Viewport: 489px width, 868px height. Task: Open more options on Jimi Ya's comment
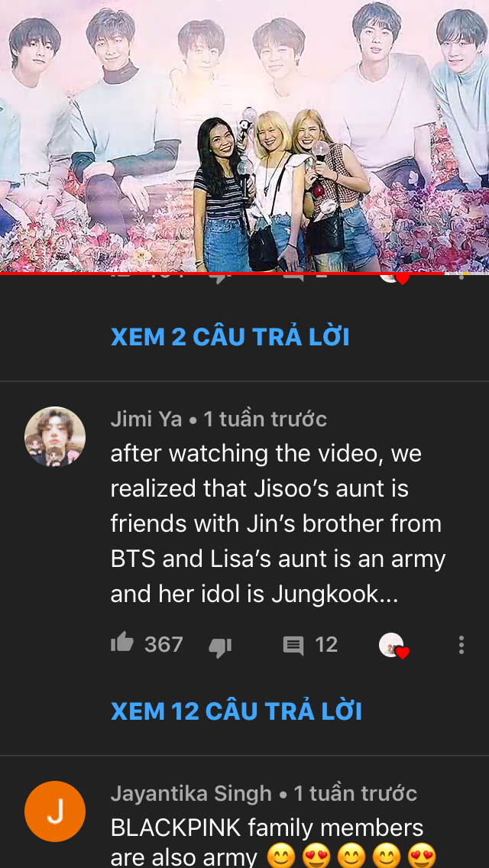(x=461, y=645)
